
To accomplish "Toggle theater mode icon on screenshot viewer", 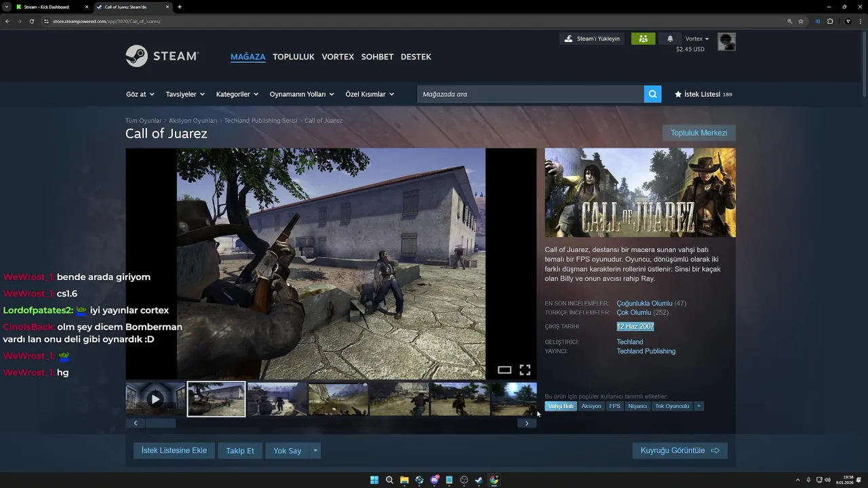I will pos(505,370).
